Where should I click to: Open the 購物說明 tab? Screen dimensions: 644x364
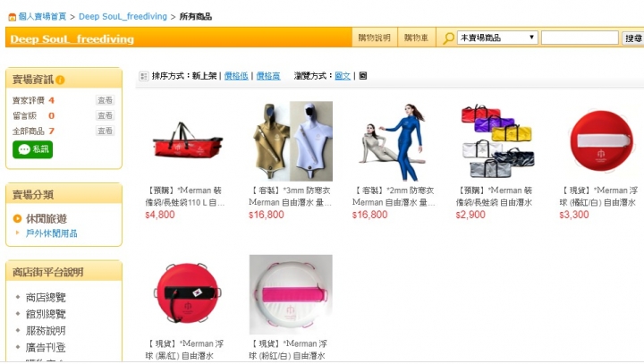pyautogui.click(x=374, y=38)
